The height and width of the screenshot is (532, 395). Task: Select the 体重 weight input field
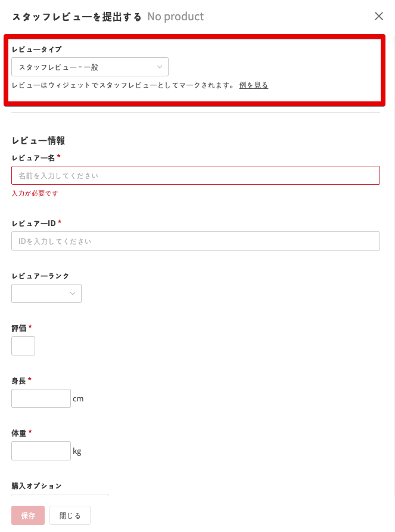click(41, 451)
